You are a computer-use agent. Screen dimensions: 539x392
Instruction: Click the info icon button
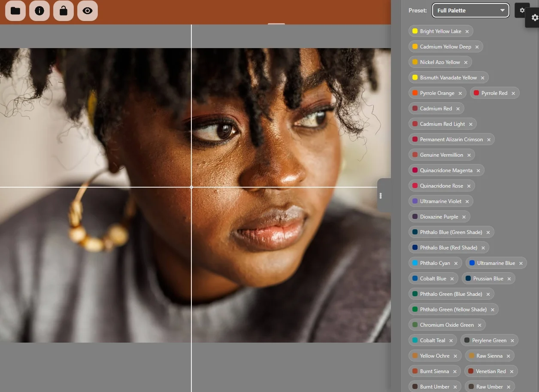[x=39, y=11]
